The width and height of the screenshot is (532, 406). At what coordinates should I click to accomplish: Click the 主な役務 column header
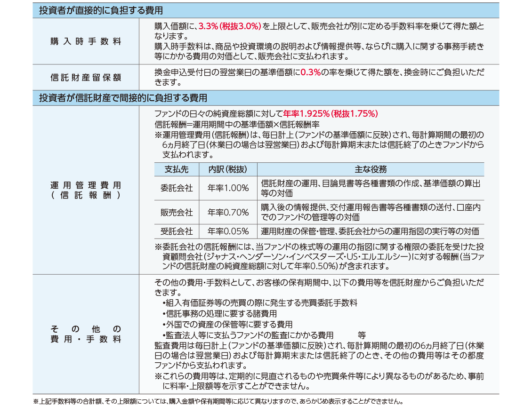tap(370, 169)
